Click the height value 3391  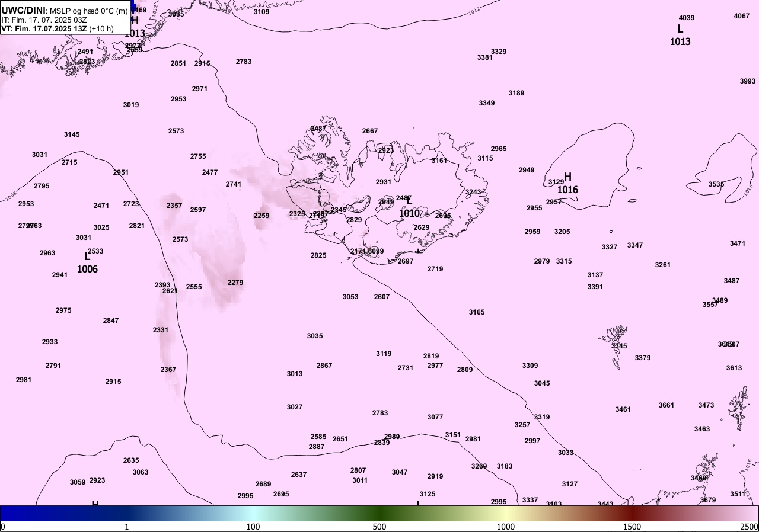coord(595,287)
